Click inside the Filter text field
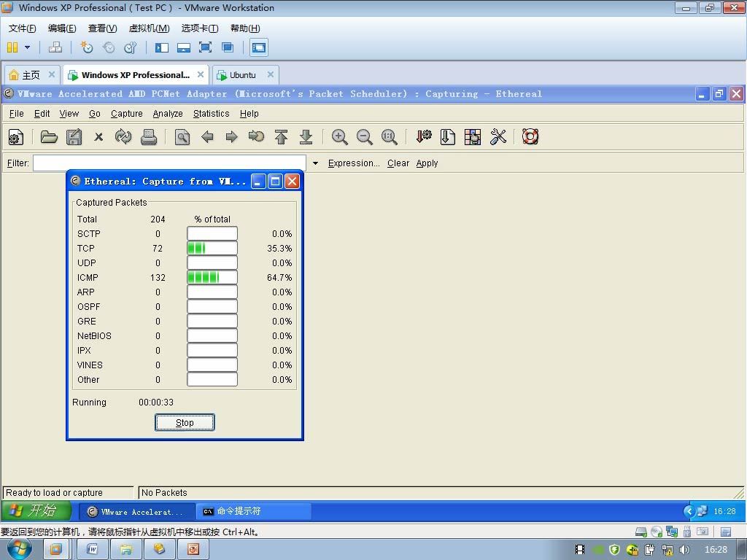747x560 pixels. click(x=169, y=163)
